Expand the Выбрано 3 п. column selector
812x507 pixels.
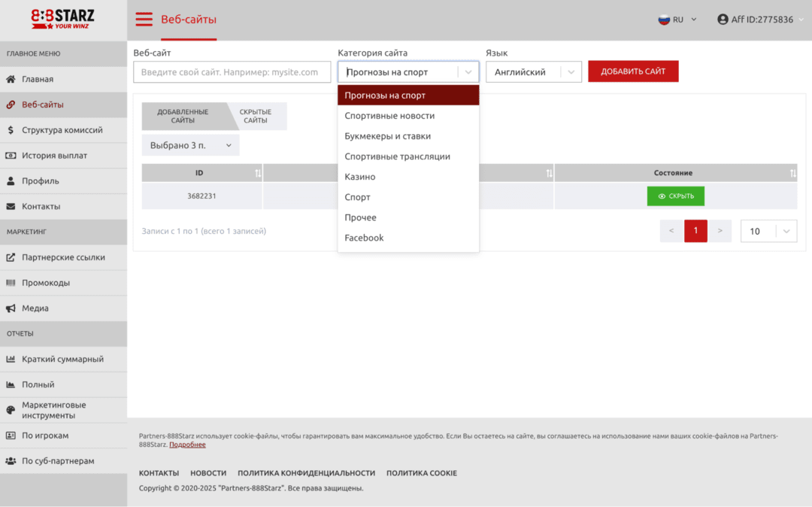point(190,145)
